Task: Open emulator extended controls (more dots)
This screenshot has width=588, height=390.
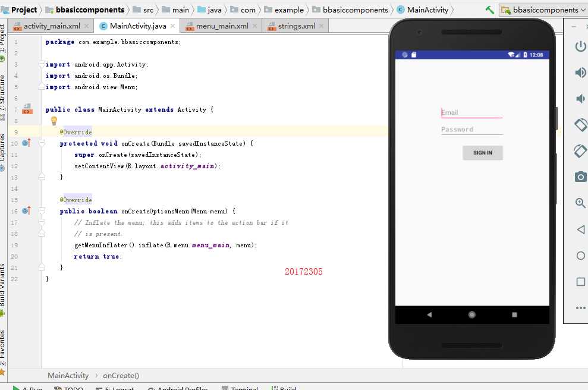Action: tap(580, 308)
